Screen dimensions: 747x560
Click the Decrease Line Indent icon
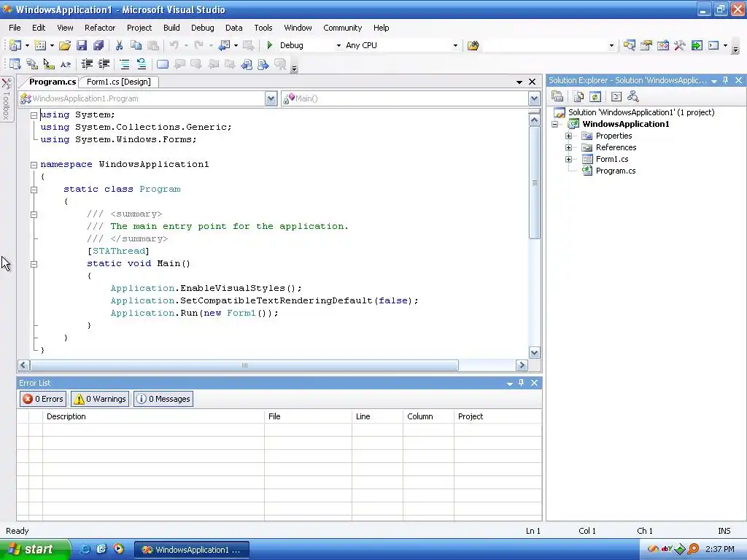87,64
